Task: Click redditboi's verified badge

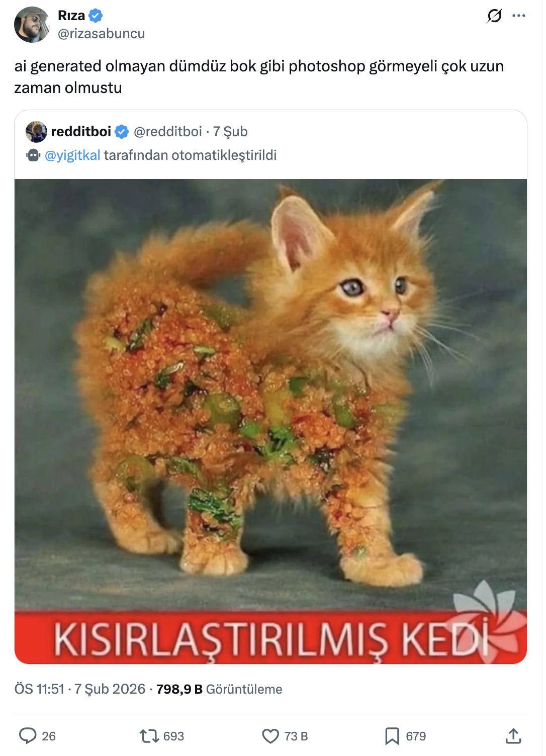Action: 122,132
